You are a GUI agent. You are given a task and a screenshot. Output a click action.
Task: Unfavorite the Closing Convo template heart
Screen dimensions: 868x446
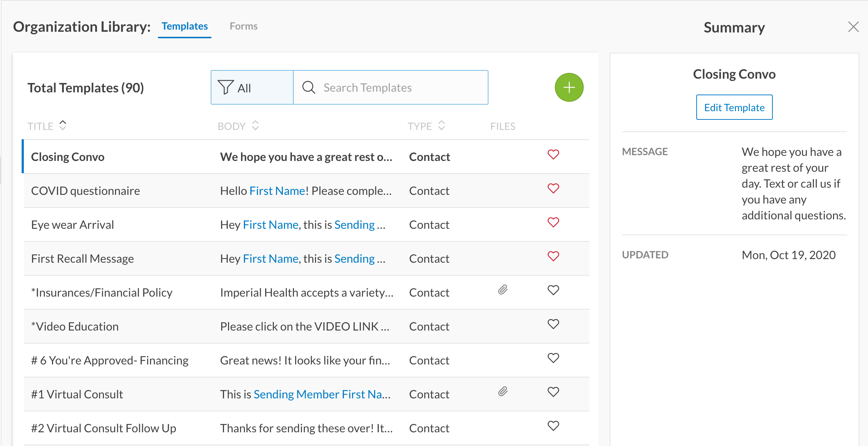click(553, 154)
